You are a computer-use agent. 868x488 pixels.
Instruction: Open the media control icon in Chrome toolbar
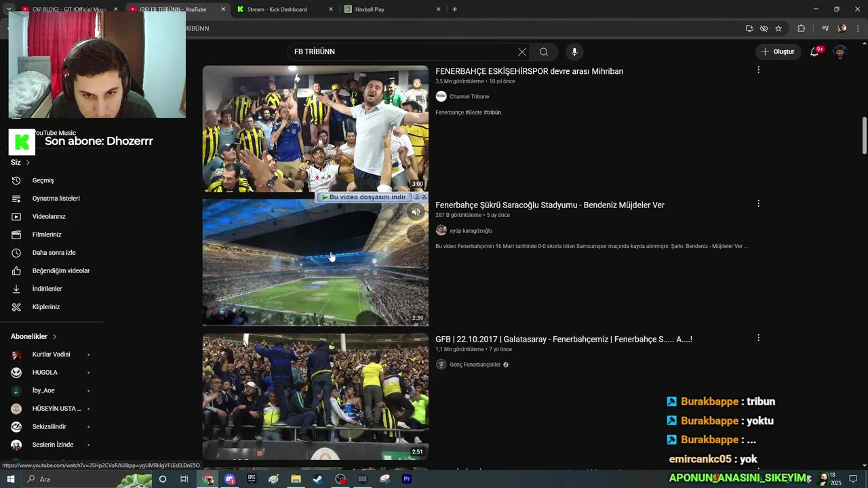825,28
